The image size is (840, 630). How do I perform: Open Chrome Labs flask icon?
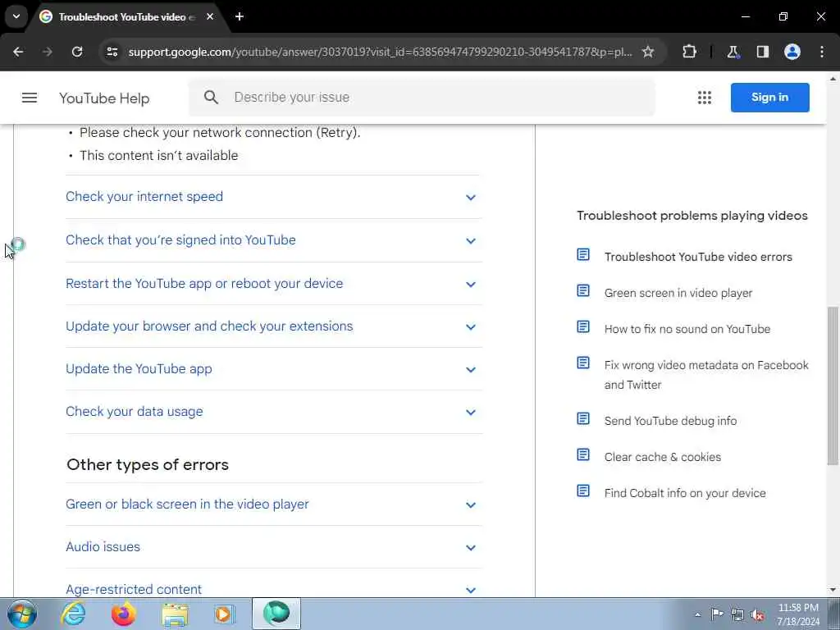click(733, 52)
